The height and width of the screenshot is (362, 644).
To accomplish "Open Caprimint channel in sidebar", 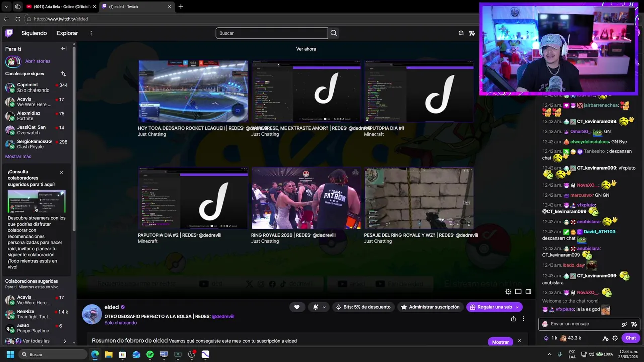I will (x=36, y=87).
